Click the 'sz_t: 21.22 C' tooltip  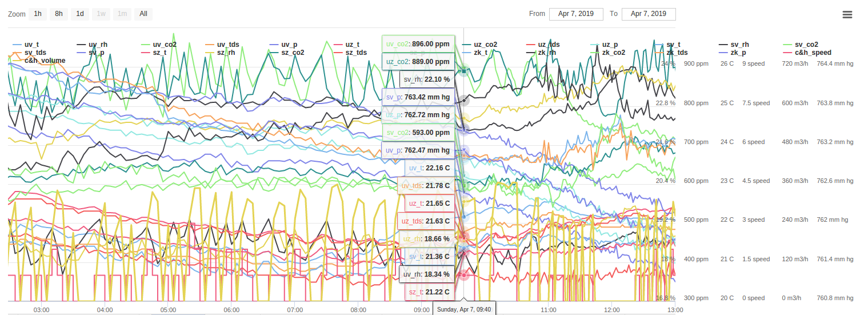pos(430,292)
